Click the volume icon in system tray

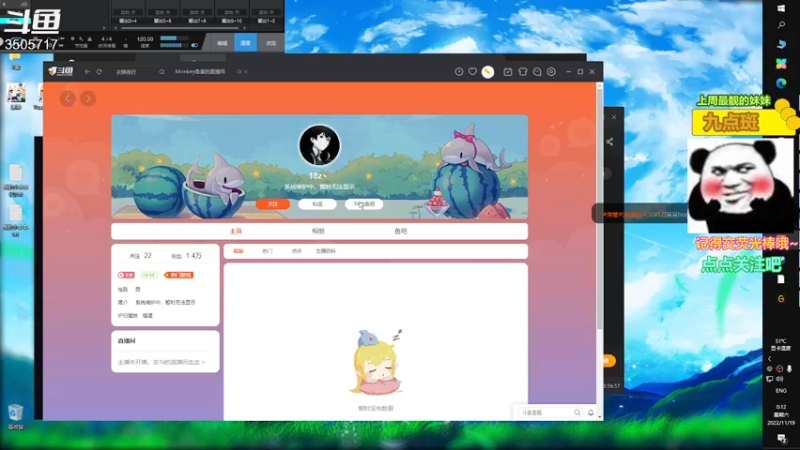pyautogui.click(x=780, y=379)
